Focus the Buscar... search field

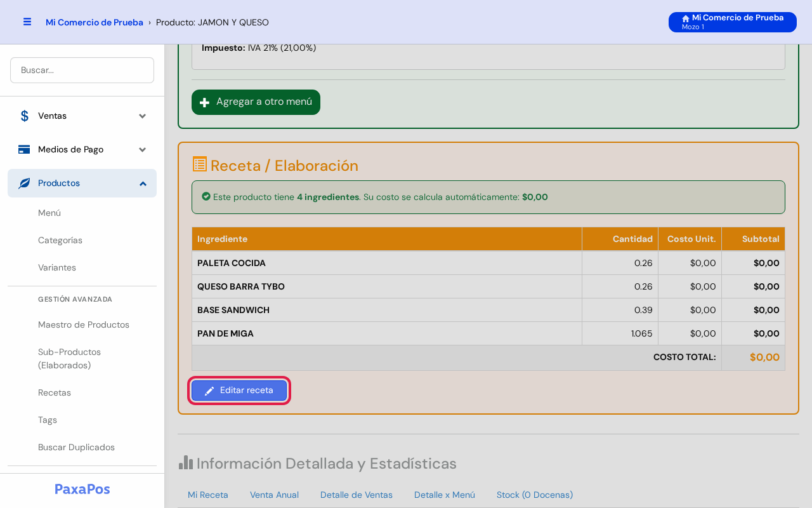pos(82,70)
